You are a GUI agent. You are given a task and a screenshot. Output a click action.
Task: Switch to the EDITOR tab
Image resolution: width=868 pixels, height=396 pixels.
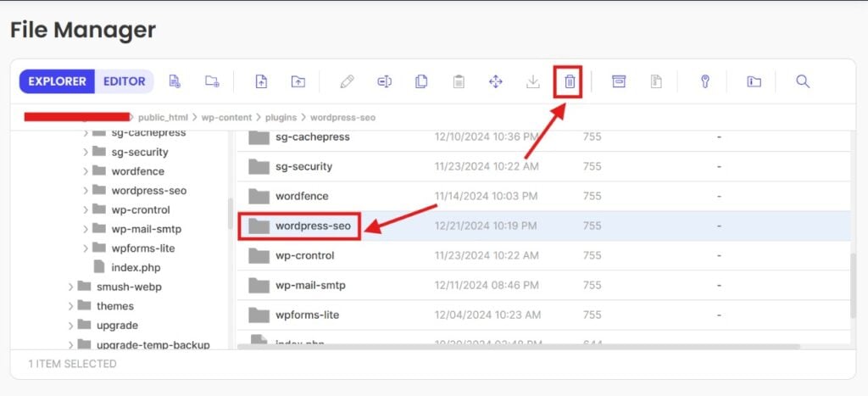(x=125, y=81)
